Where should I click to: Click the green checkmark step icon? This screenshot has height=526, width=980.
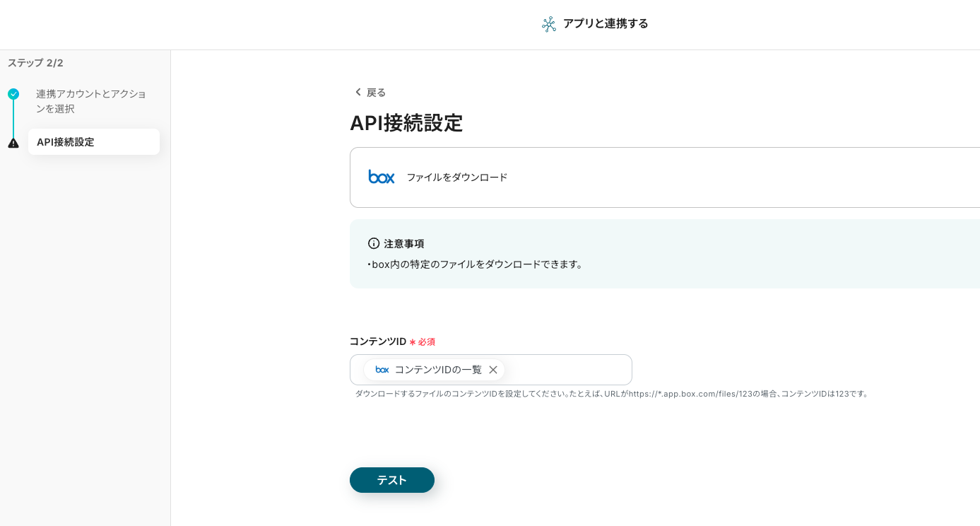point(13,94)
